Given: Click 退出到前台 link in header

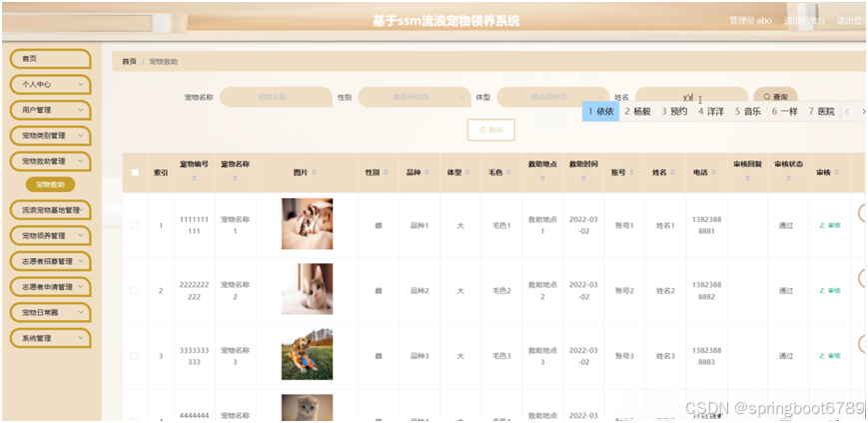Looking at the screenshot, I should click(804, 21).
